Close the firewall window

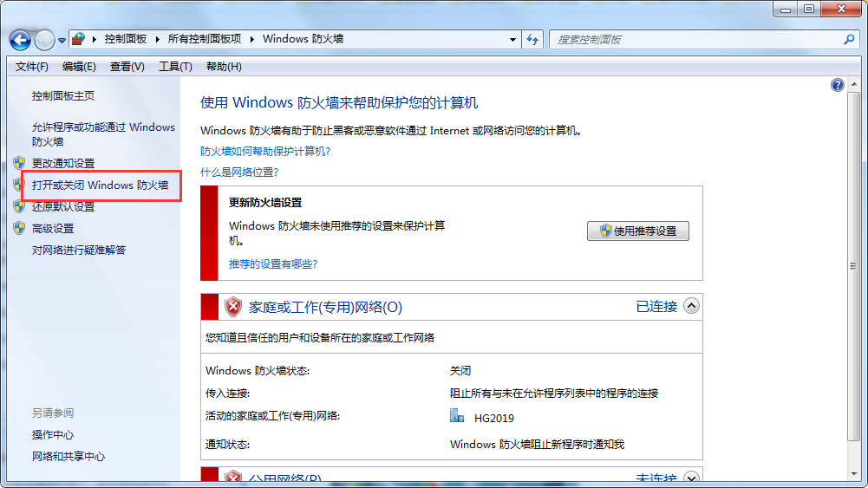[841, 9]
